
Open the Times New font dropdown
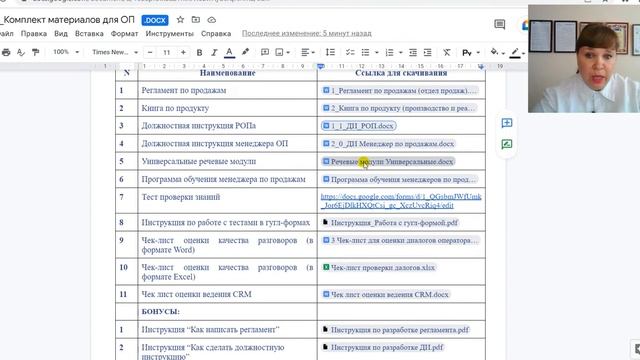(x=115, y=52)
